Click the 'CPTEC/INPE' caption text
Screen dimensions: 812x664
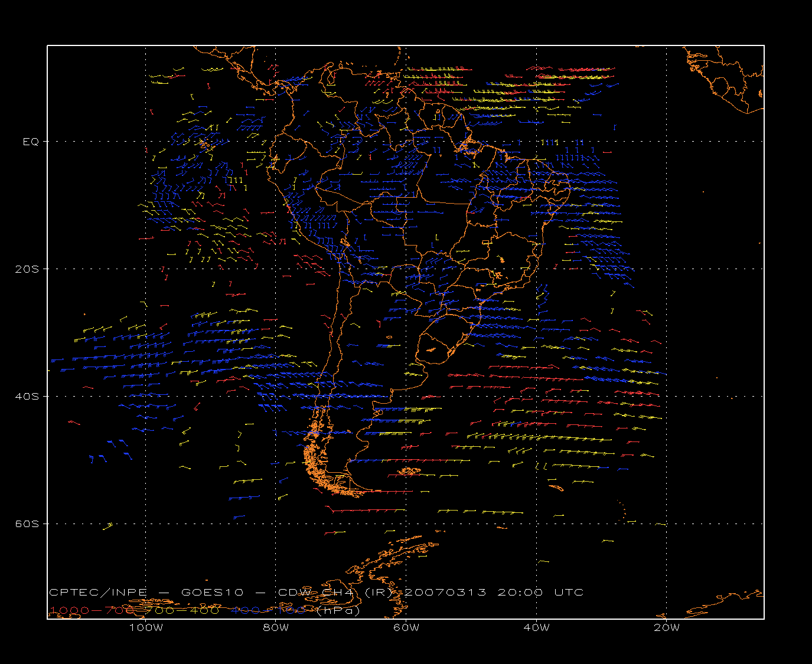(98, 592)
